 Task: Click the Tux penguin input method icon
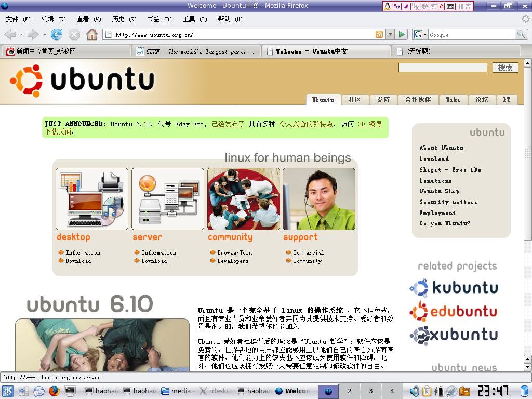click(x=388, y=6)
